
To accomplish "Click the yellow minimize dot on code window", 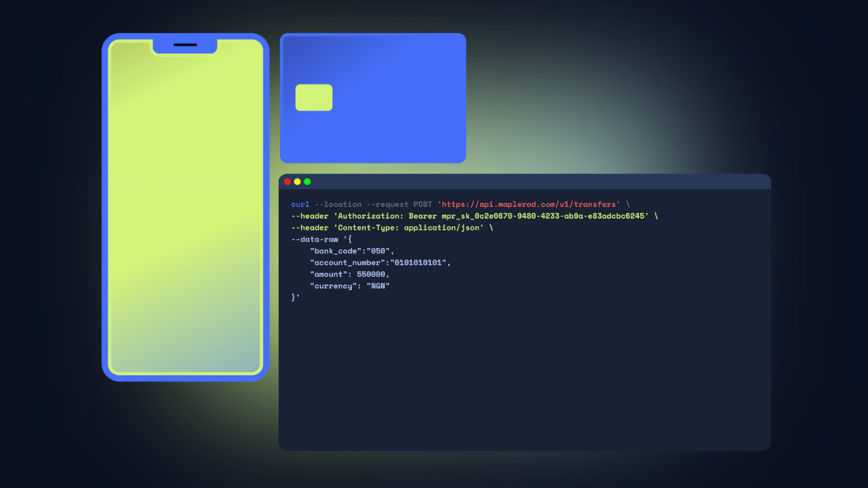I will tap(297, 182).
